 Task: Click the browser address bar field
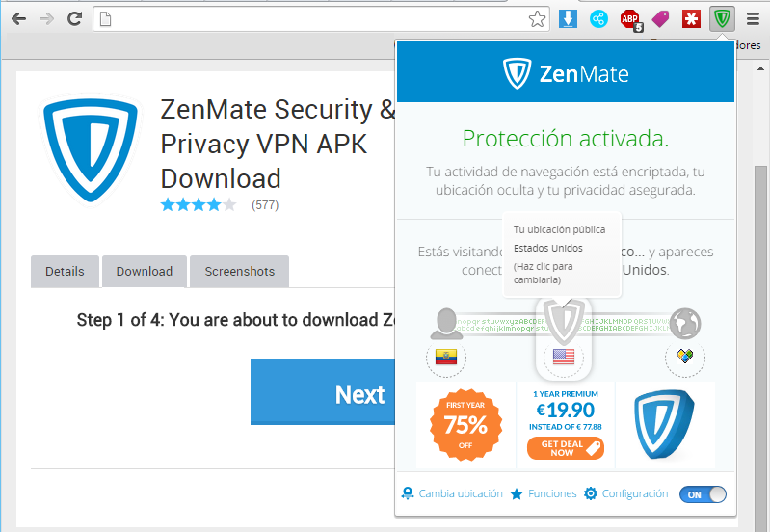[312, 19]
